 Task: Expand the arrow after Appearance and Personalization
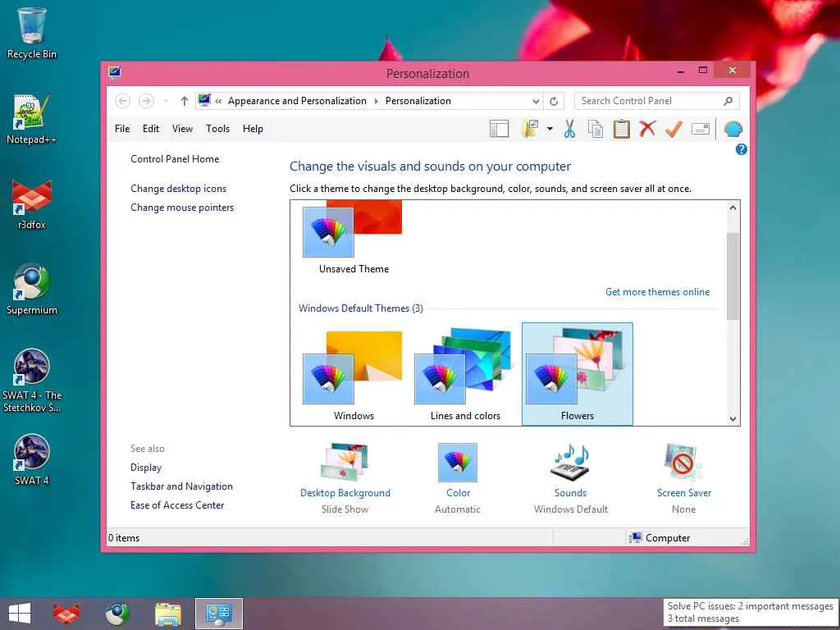(376, 101)
